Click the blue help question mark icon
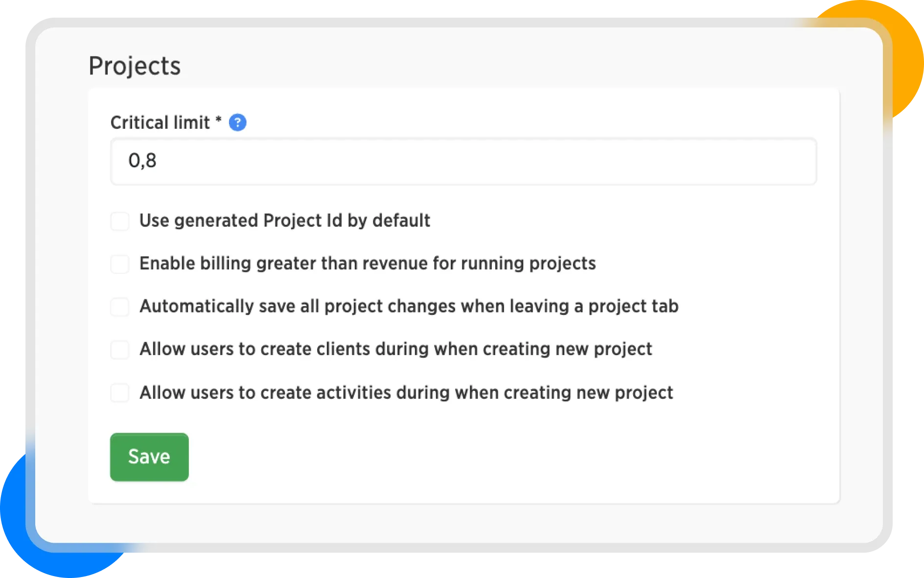This screenshot has height=578, width=924. pyautogui.click(x=237, y=122)
